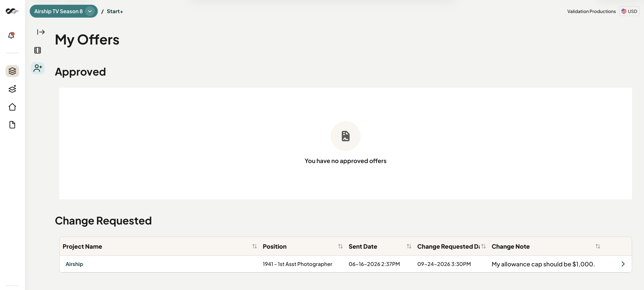Click the Start+ breadcrumb link
The width and height of the screenshot is (644, 290).
pyautogui.click(x=115, y=12)
